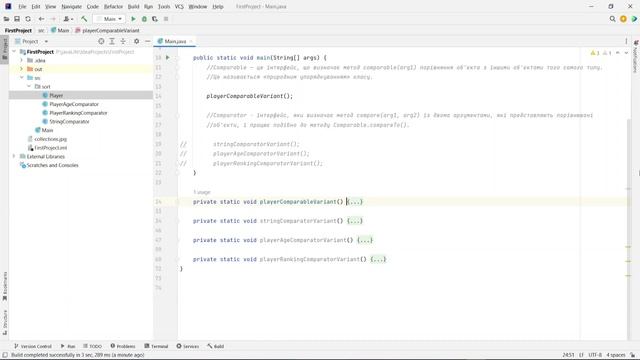
Task: Open the Project view selector dropdown
Action: click(31, 41)
